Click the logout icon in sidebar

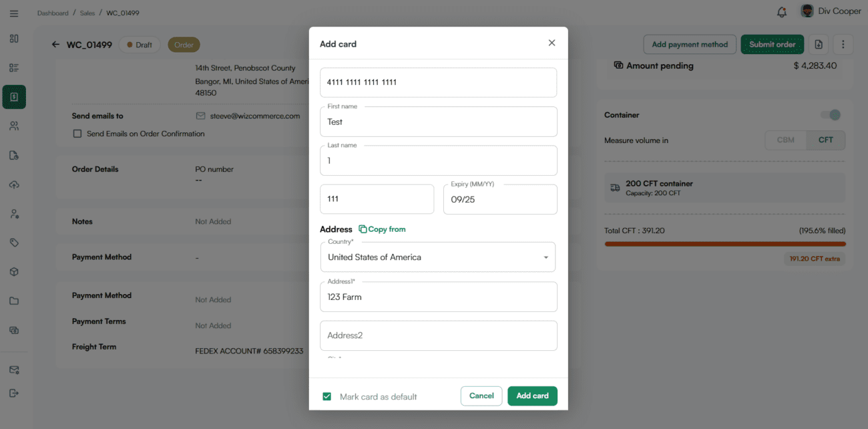pos(14,393)
